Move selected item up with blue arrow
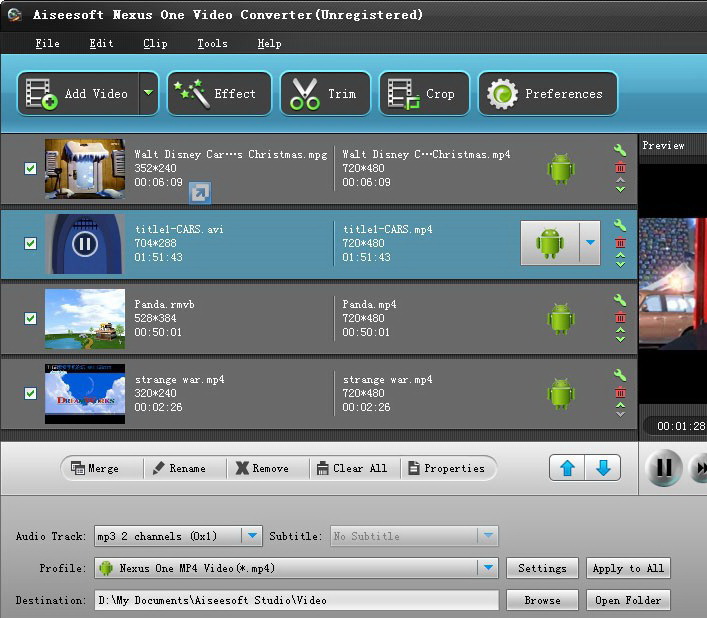The image size is (707, 618). [567, 468]
